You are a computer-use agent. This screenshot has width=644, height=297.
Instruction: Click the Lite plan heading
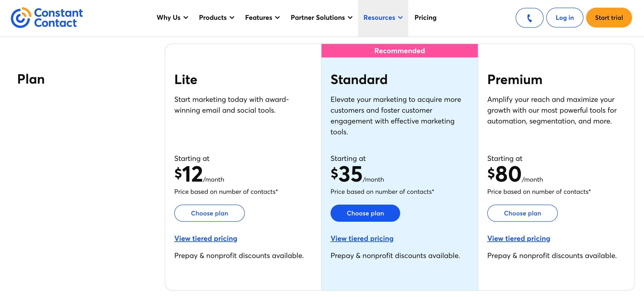(186, 80)
